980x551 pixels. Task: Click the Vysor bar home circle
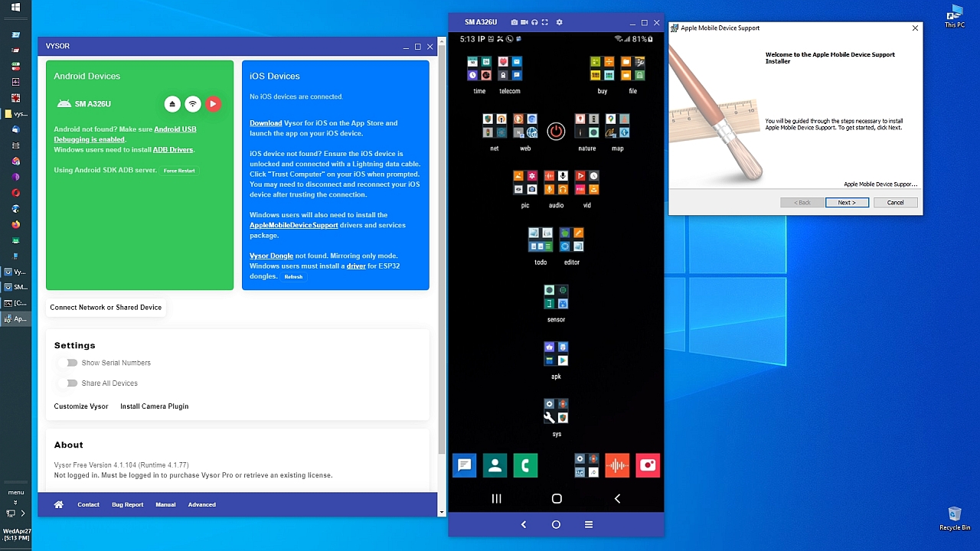point(556,525)
